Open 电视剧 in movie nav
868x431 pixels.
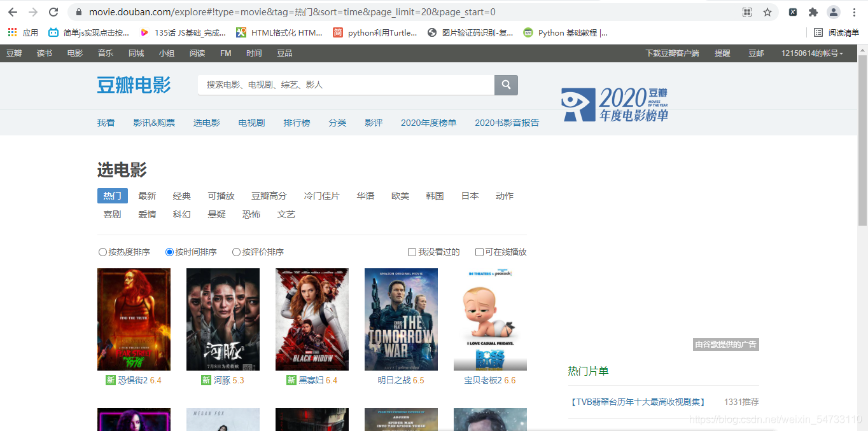click(251, 123)
